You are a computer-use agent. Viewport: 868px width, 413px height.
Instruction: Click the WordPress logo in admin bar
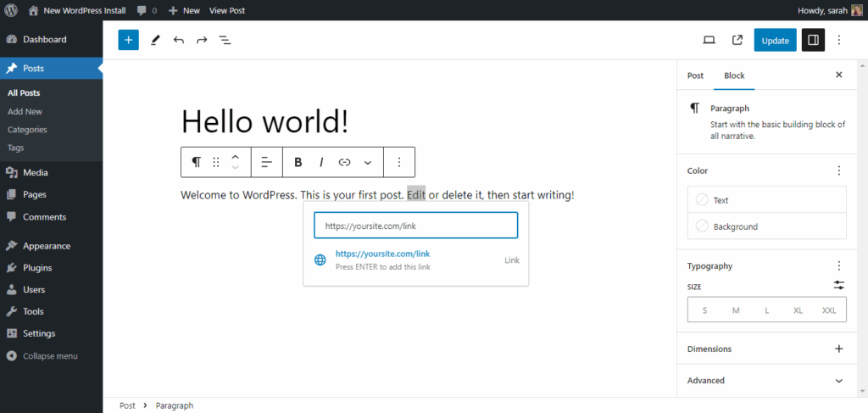click(11, 10)
